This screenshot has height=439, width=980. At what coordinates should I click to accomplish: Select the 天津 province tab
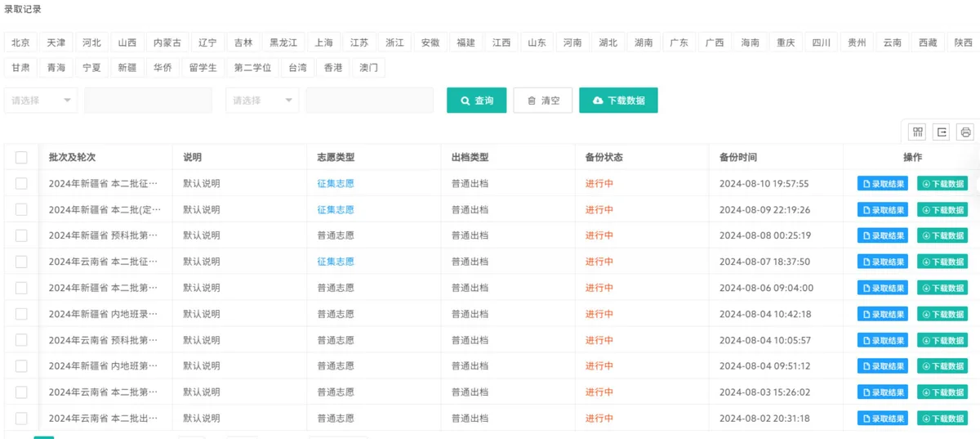tap(56, 43)
